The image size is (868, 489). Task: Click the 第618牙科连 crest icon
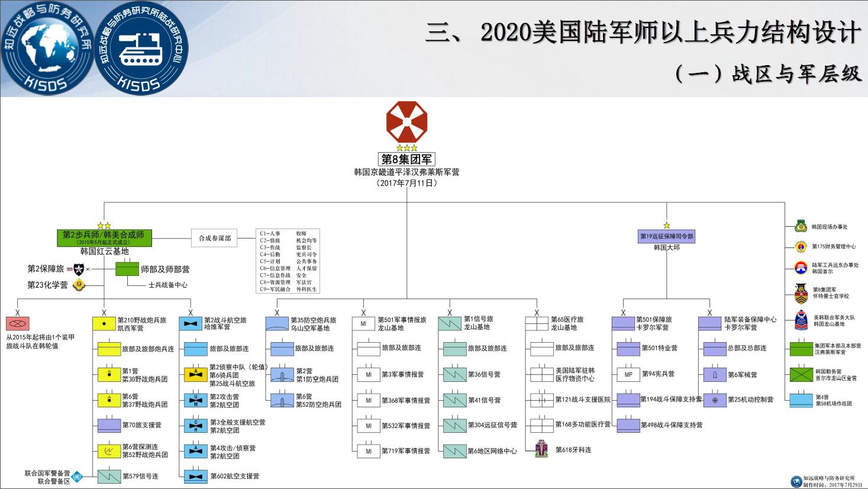541,449
